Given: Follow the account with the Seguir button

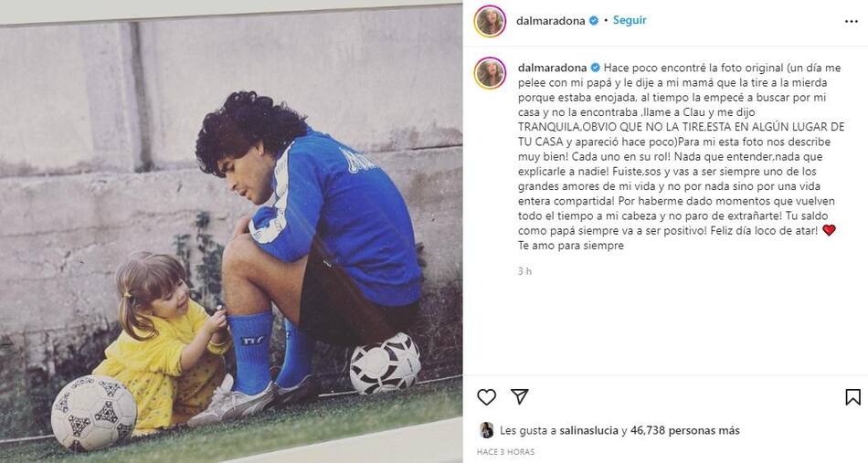Looking at the screenshot, I should (x=630, y=20).
